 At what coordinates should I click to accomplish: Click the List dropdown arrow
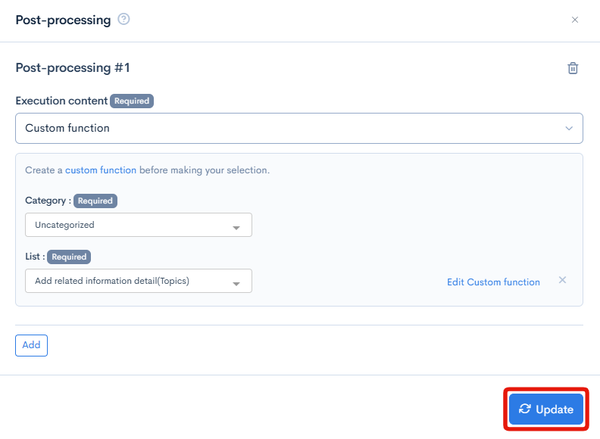click(x=236, y=284)
